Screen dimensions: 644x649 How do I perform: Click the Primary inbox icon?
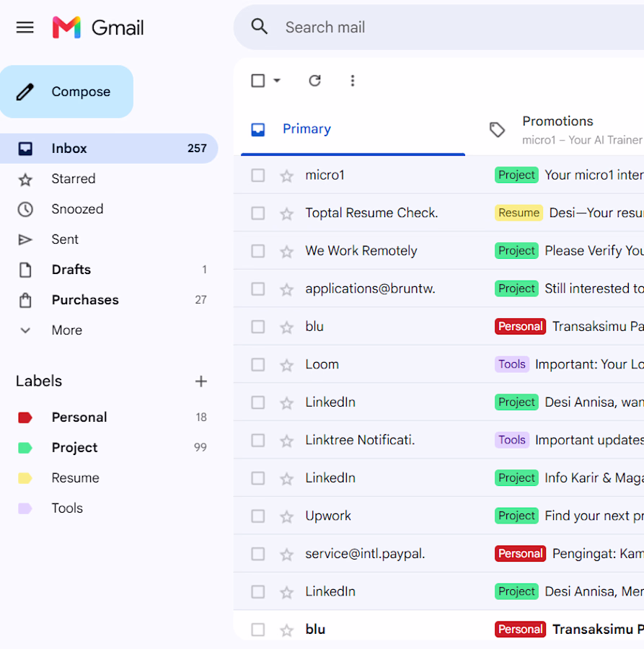pos(258,130)
